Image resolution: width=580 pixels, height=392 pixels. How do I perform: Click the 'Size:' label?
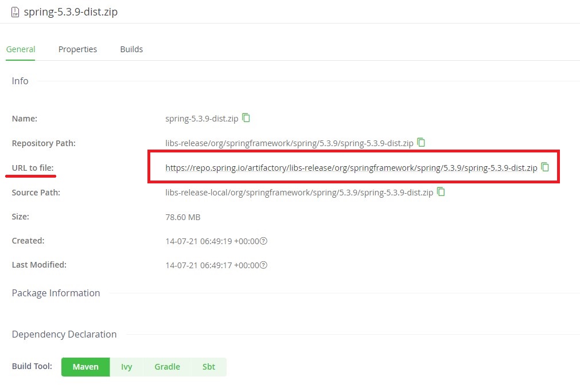tap(20, 217)
